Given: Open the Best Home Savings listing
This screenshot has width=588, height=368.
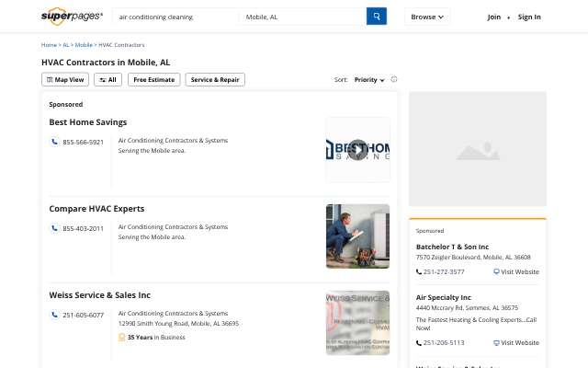Looking at the screenshot, I should click(88, 122).
